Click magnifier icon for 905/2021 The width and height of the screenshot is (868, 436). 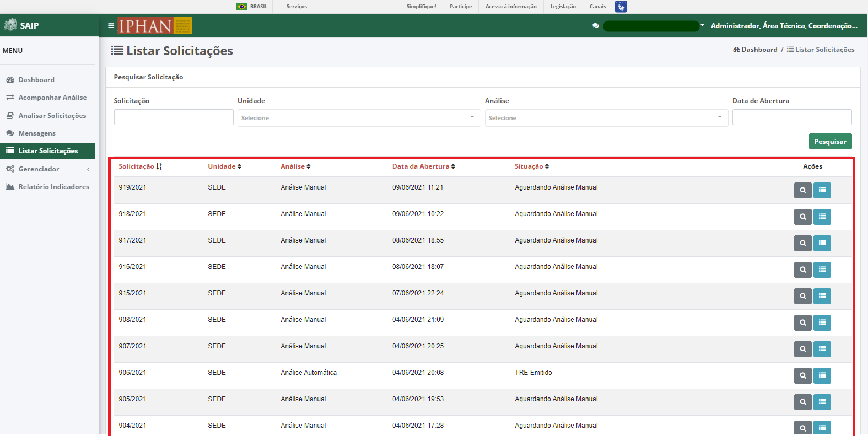[x=803, y=402]
